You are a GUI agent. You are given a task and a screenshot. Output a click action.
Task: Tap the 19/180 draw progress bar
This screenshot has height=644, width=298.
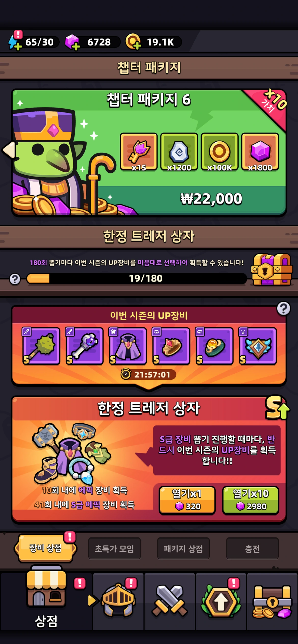(x=137, y=279)
